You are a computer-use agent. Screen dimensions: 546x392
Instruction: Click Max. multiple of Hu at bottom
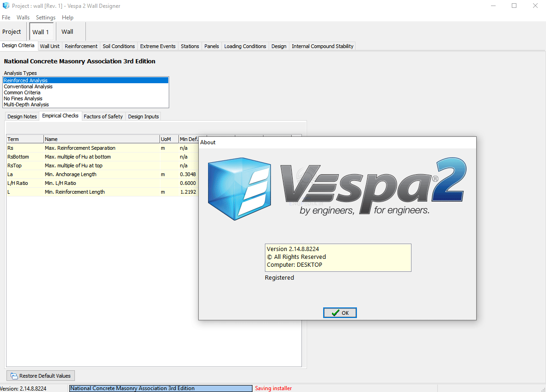coord(102,157)
